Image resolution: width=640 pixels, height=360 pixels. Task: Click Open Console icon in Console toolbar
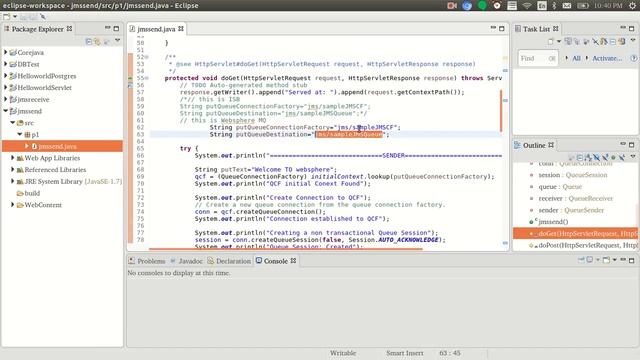[607, 260]
